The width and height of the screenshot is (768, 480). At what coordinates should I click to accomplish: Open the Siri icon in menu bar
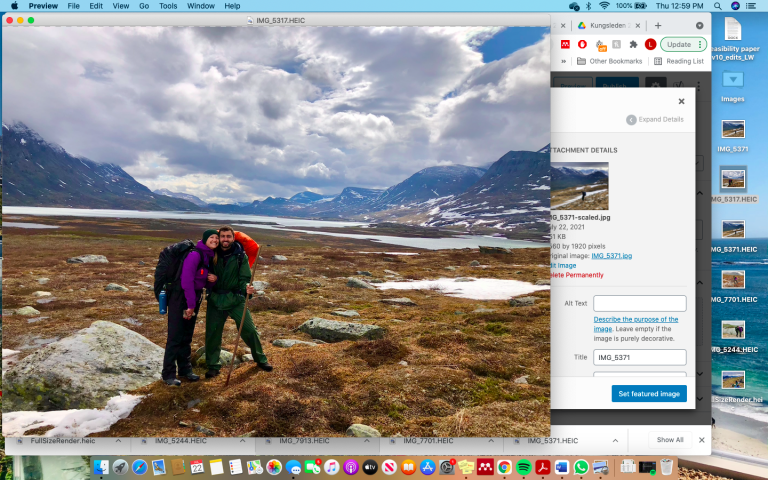click(737, 6)
